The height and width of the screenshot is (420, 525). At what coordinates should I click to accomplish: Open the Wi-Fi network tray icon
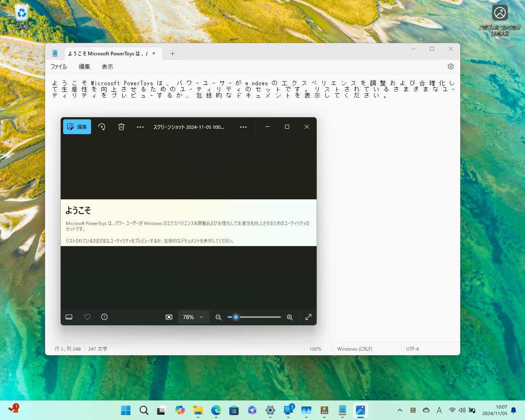(x=452, y=410)
